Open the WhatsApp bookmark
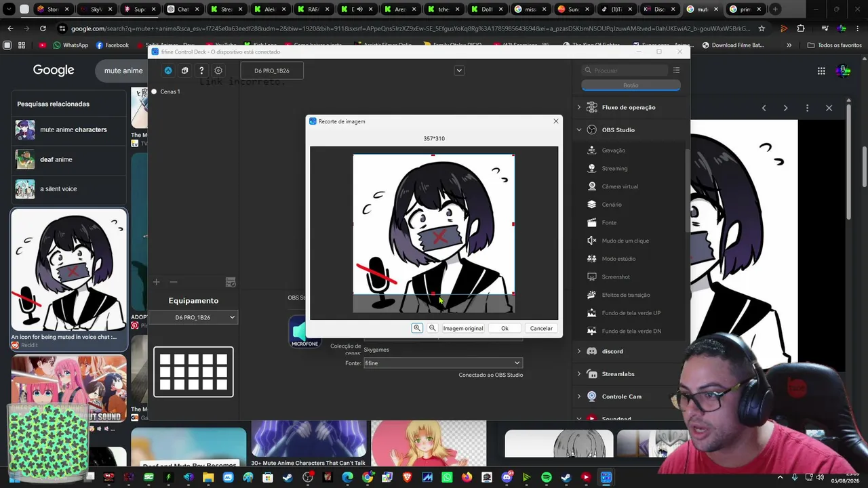Screen dimensions: 868x488 point(71,45)
